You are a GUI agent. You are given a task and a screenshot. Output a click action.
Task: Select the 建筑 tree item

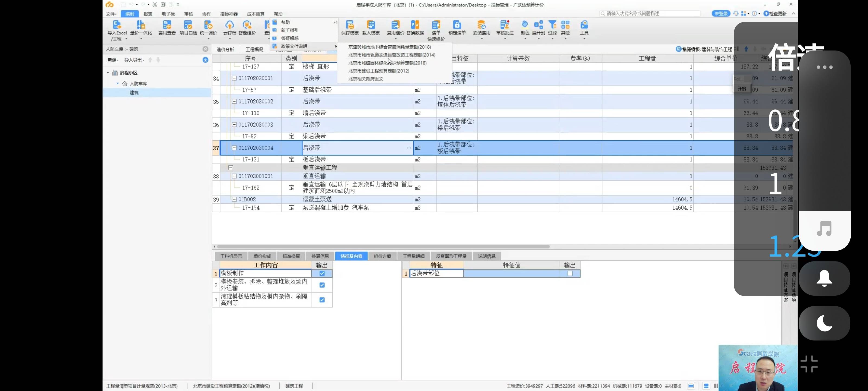pos(134,92)
